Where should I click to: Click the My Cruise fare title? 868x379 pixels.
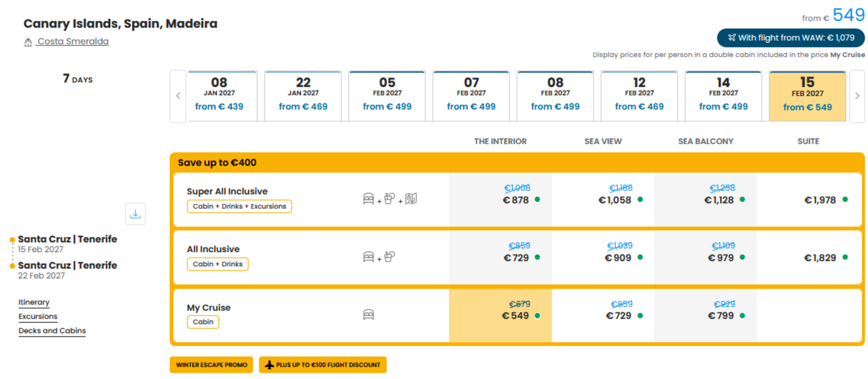coord(209,307)
